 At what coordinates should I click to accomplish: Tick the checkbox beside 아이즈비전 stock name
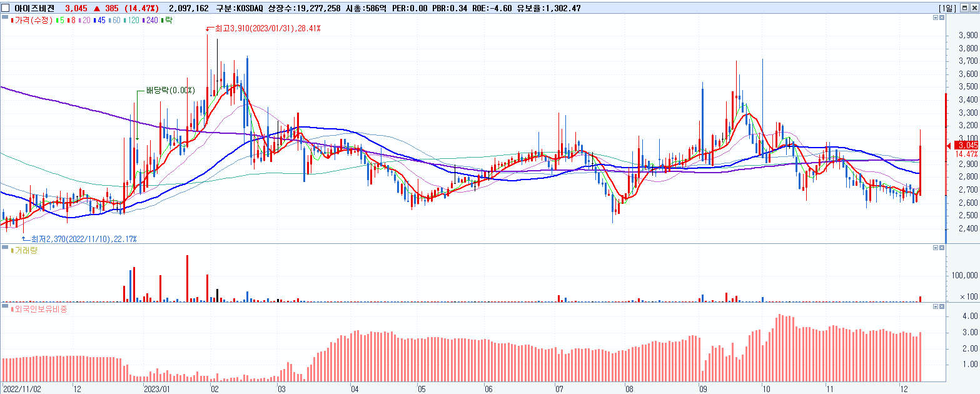(6, 8)
